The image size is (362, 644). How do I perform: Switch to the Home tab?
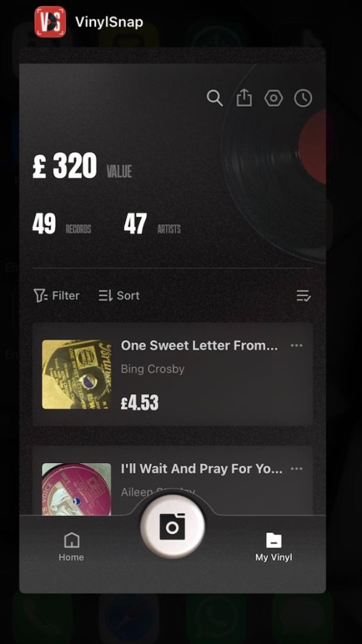[x=72, y=547]
